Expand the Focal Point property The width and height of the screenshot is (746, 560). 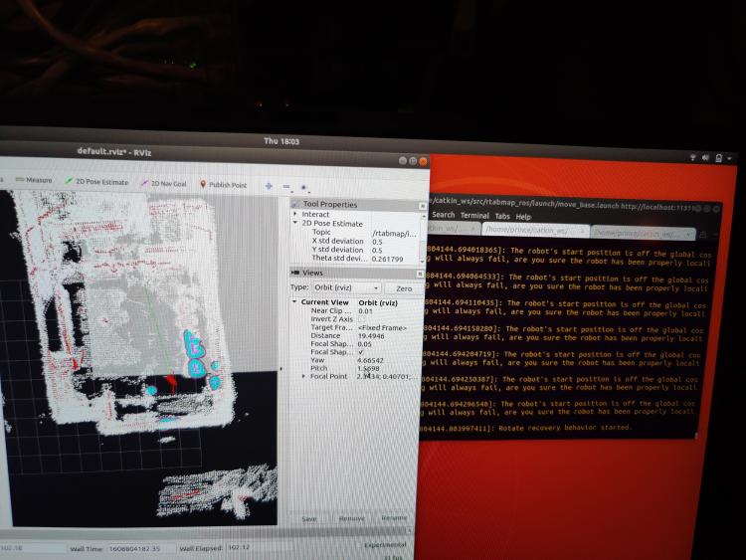point(304,377)
